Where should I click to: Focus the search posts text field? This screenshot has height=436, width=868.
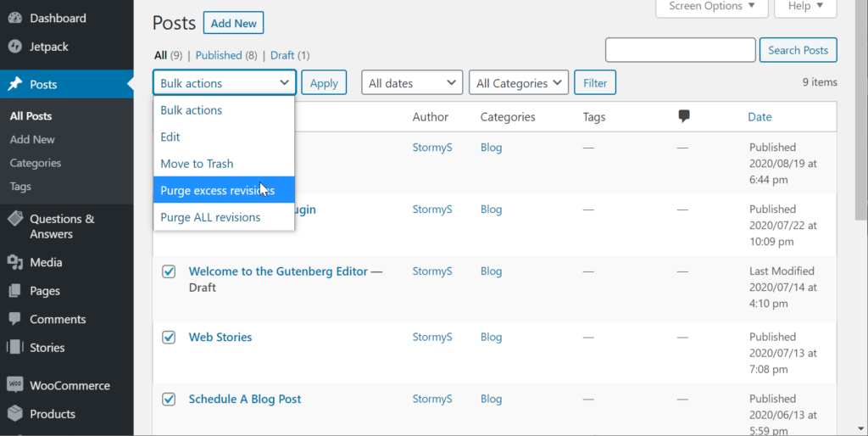click(x=680, y=50)
